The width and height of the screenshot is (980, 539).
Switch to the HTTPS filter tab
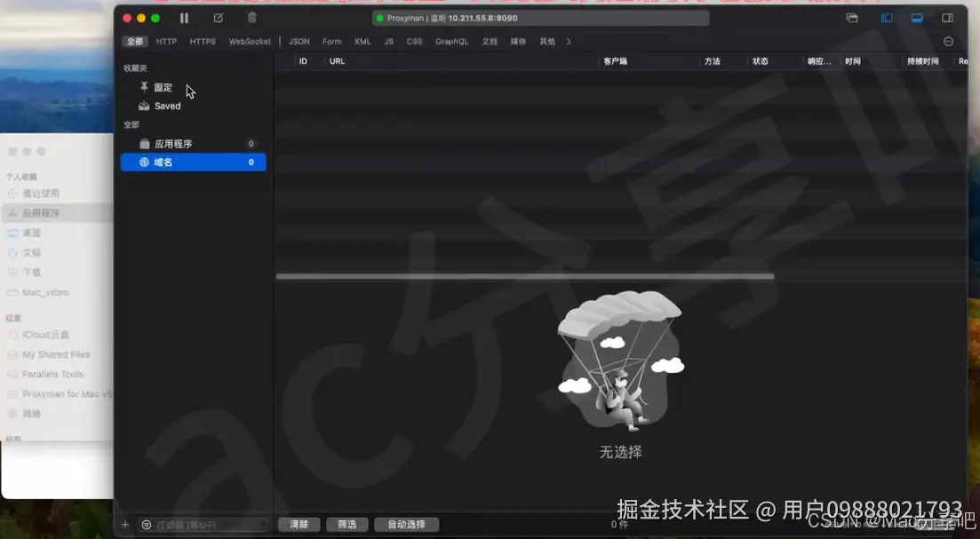(x=202, y=41)
